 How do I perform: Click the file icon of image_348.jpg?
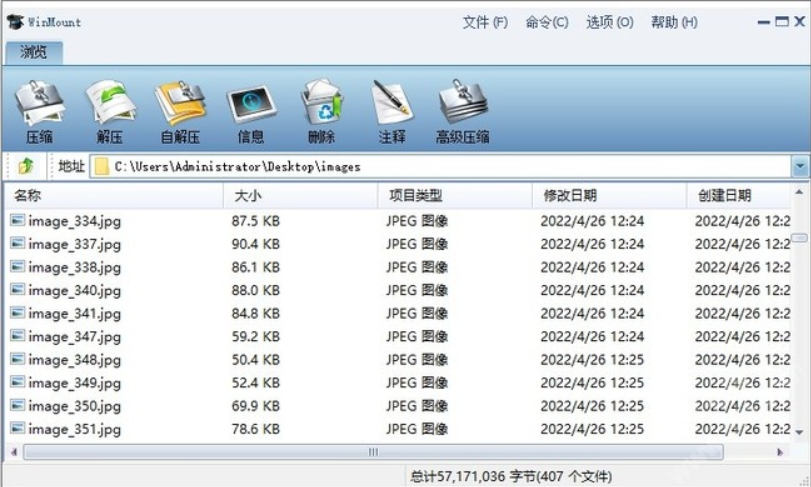(x=18, y=359)
